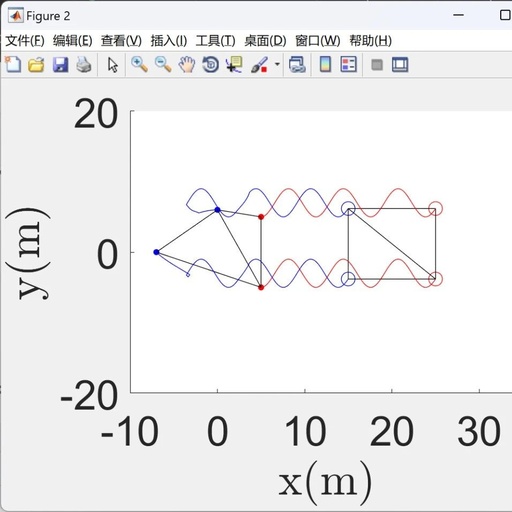Open file with folder icon
Image resolution: width=512 pixels, height=512 pixels.
coord(36,64)
